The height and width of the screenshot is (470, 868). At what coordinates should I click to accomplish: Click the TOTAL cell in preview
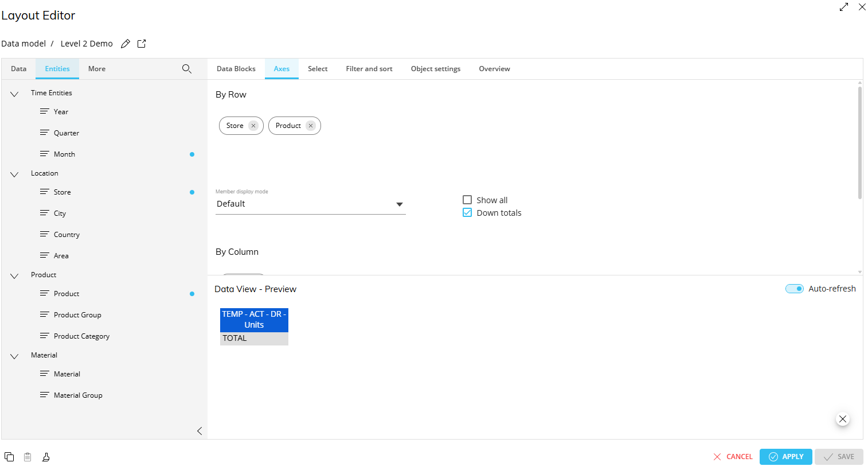pyautogui.click(x=254, y=339)
